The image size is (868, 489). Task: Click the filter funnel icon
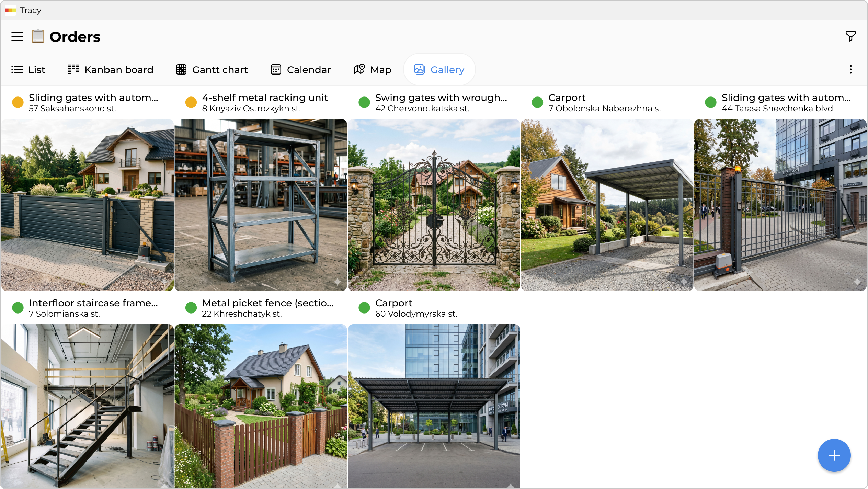tap(850, 36)
